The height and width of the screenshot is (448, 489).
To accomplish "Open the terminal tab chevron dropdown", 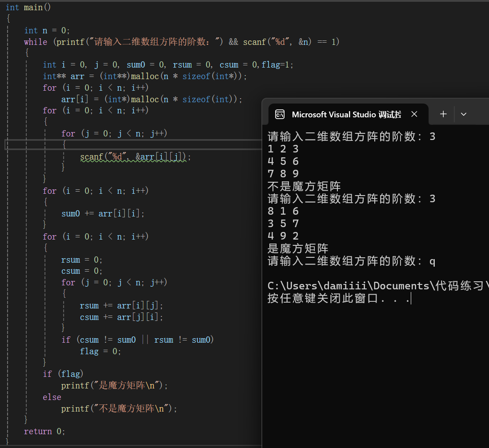I will [464, 114].
